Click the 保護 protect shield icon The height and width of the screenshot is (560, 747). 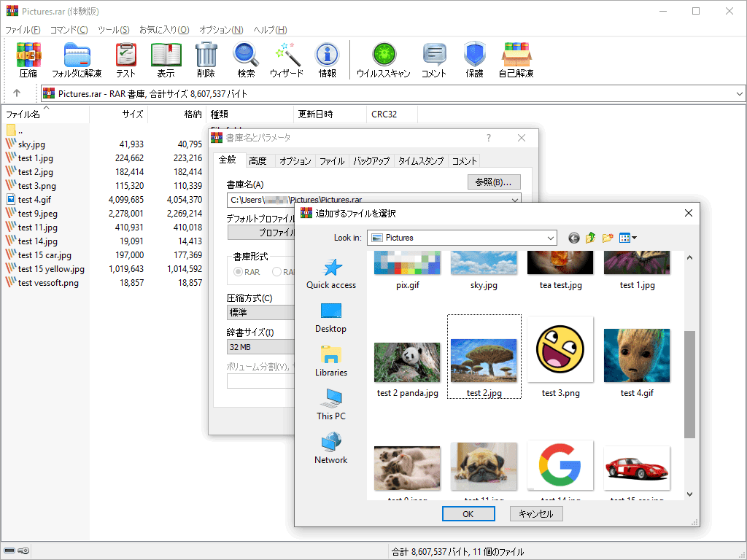[474, 60]
